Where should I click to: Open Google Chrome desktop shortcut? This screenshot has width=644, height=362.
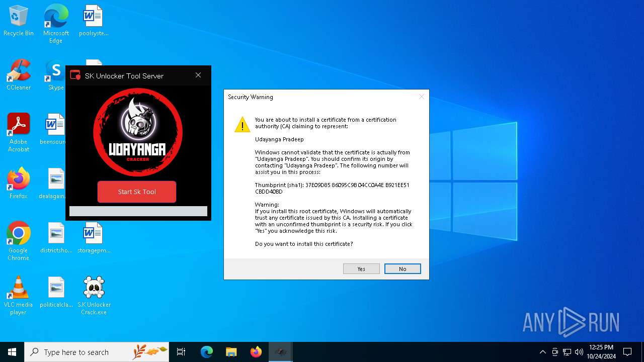pyautogui.click(x=19, y=241)
